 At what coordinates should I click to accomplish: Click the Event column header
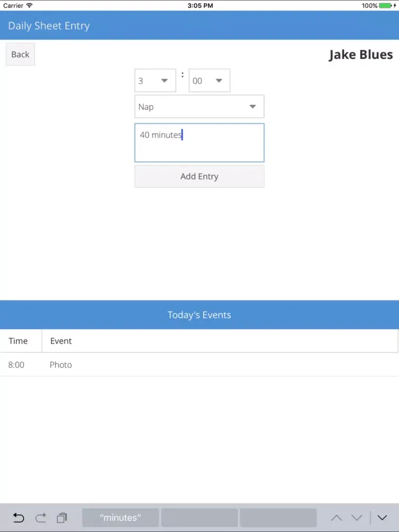tap(61, 341)
